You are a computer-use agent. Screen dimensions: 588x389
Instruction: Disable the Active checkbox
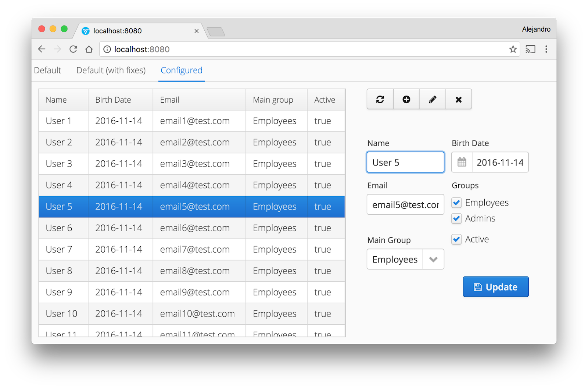click(456, 239)
